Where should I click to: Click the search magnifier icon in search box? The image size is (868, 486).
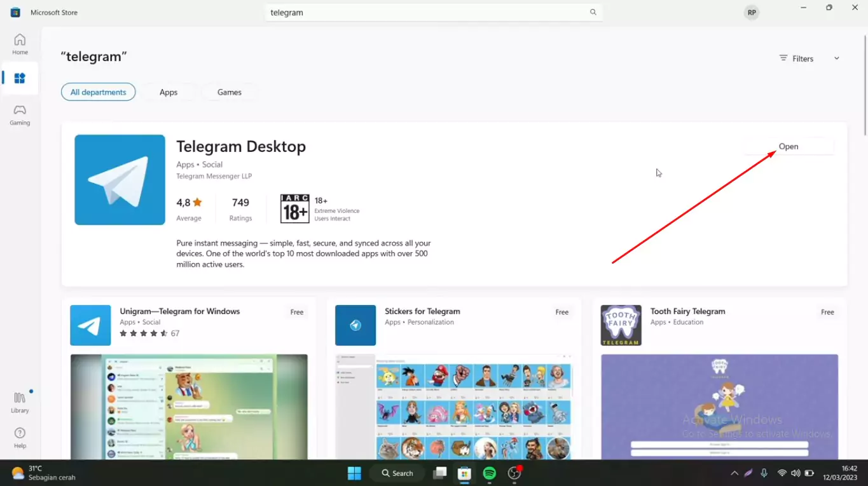tap(593, 12)
